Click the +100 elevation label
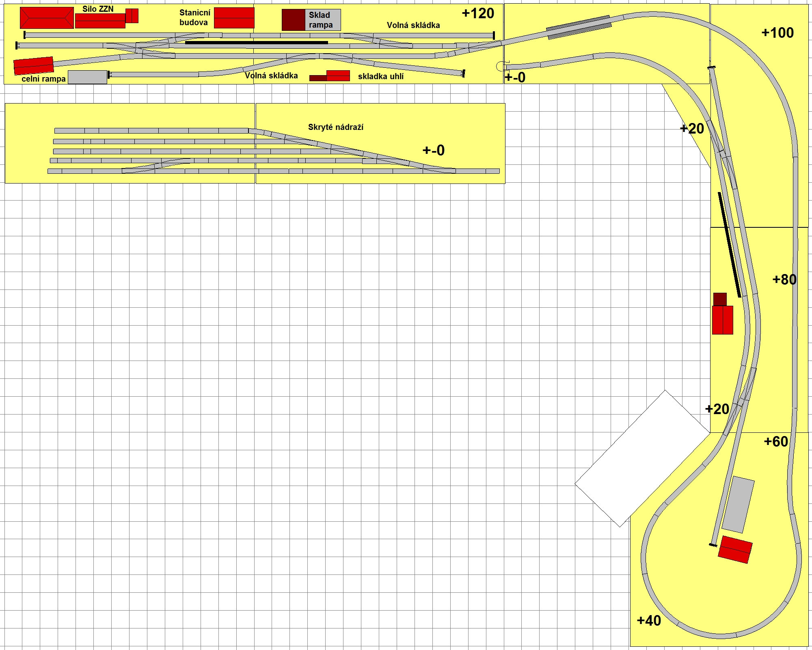The width and height of the screenshot is (812, 650). [777, 33]
